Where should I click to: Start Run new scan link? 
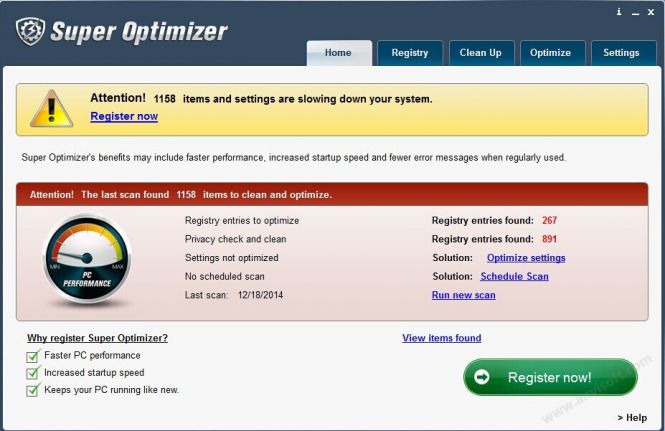click(464, 295)
